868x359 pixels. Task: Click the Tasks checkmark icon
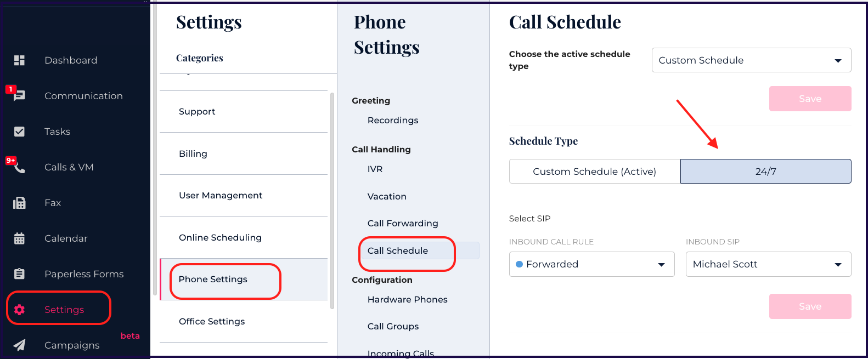19,132
